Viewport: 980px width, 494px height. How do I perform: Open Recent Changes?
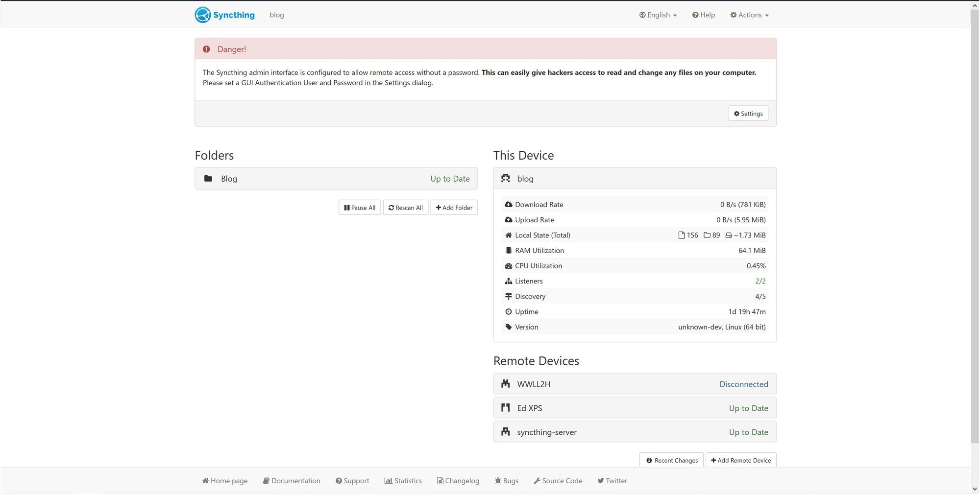(671, 460)
